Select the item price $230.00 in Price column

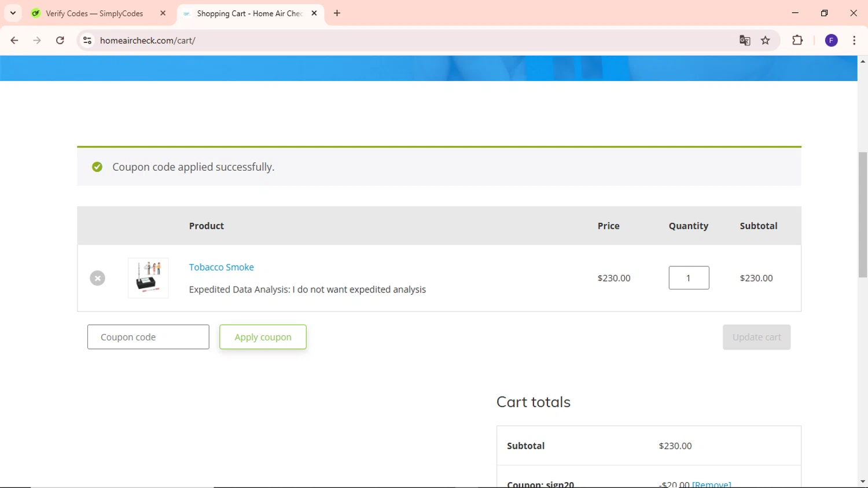tap(614, 278)
